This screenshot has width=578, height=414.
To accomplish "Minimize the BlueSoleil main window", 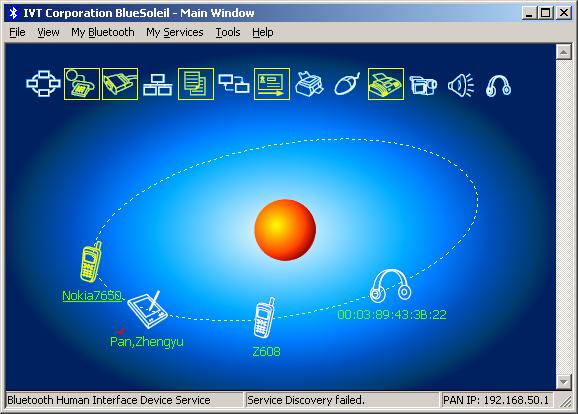I will (x=529, y=13).
